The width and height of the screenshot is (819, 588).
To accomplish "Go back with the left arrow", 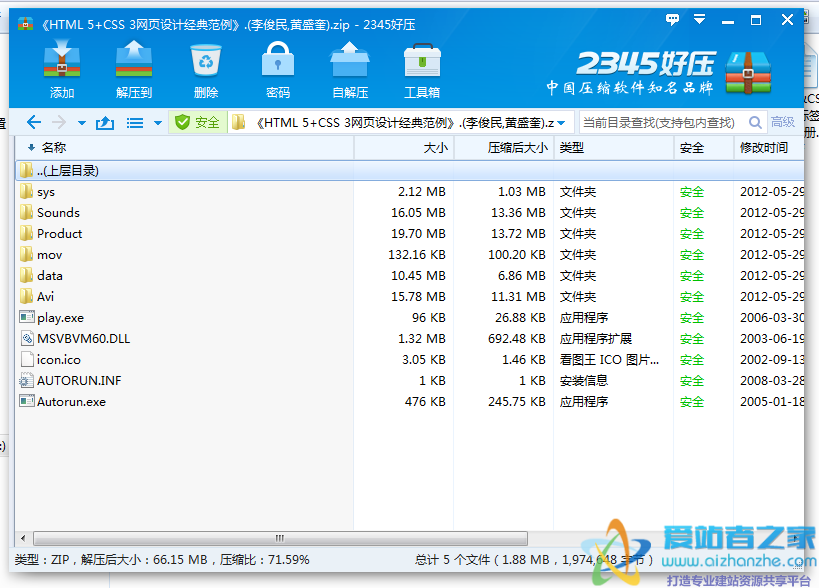I will pos(34,123).
